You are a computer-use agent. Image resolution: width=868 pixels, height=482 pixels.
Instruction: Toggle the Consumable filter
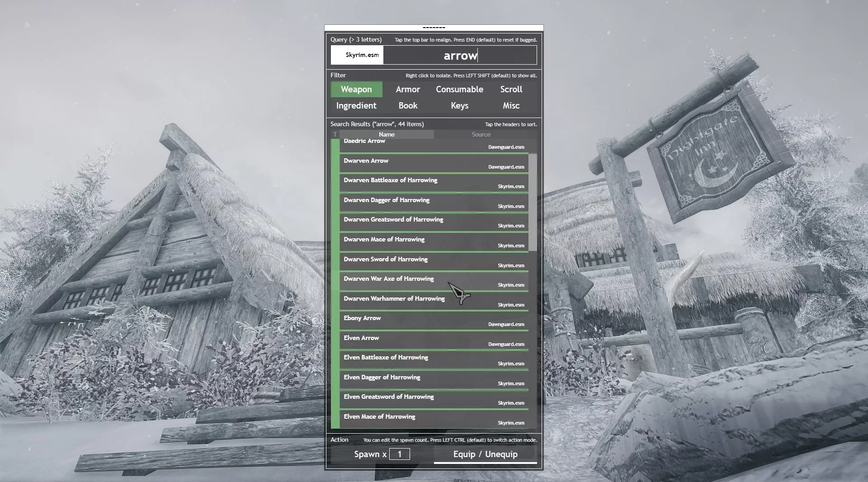459,90
